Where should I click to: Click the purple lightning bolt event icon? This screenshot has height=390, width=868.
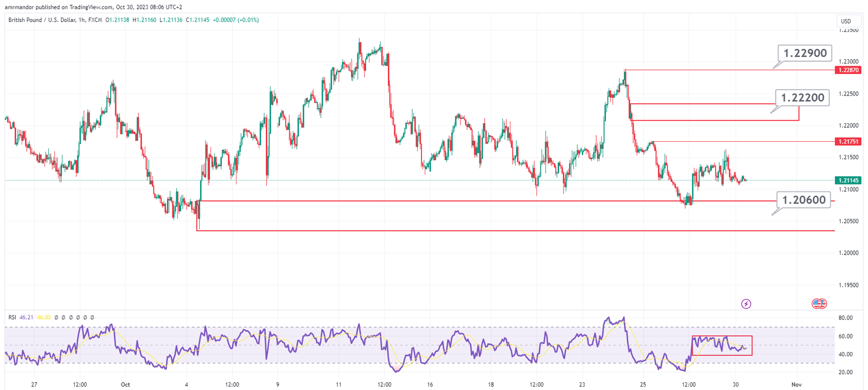[746, 304]
